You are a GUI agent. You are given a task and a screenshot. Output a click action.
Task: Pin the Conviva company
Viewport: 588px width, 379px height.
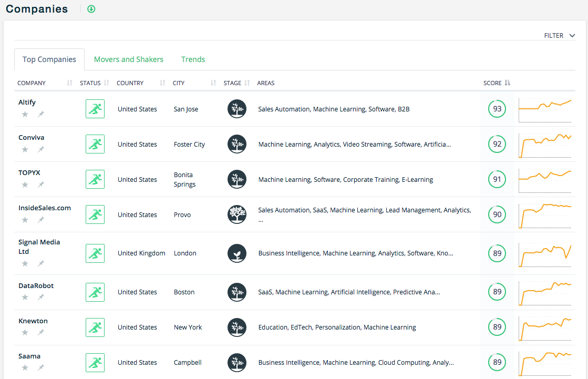41,149
